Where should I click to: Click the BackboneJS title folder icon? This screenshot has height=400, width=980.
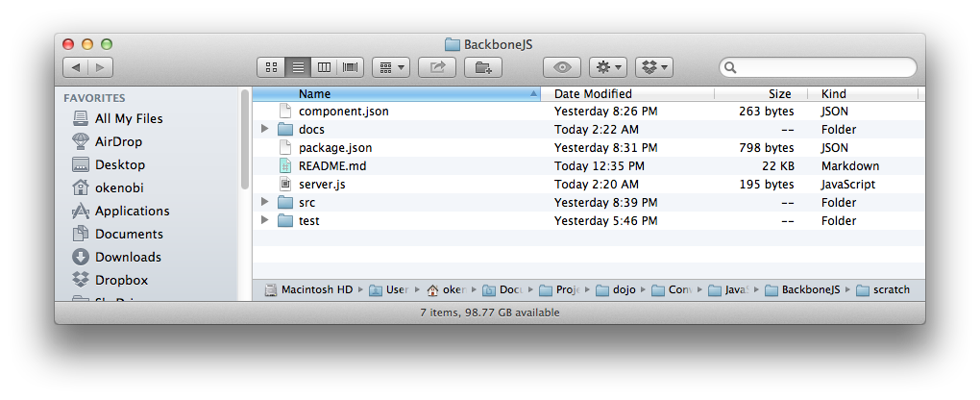click(452, 44)
